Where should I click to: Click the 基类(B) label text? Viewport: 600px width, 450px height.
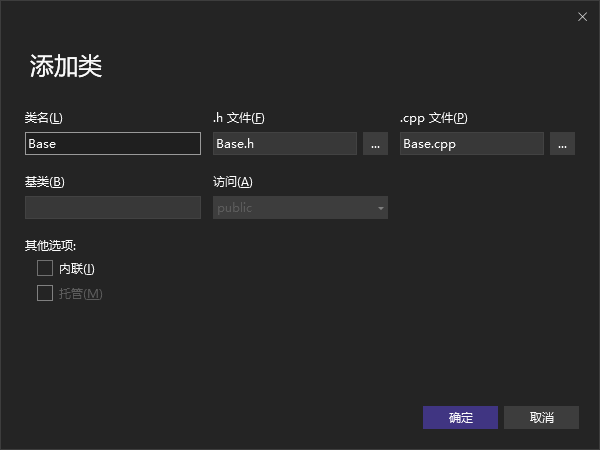click(45, 182)
